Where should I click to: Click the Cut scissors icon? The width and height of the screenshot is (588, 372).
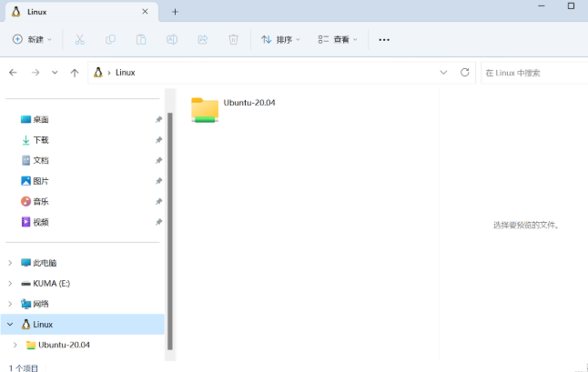pos(79,39)
